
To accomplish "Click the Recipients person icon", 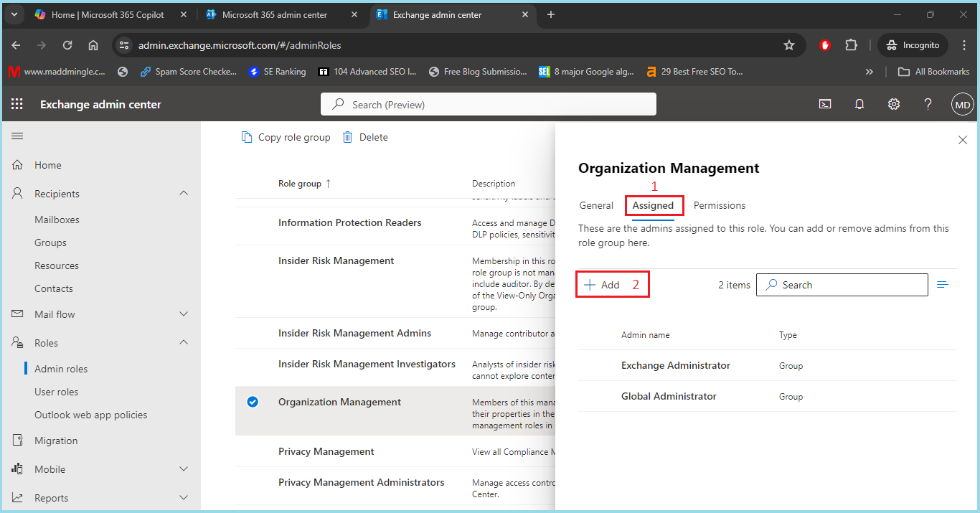I will 17,194.
